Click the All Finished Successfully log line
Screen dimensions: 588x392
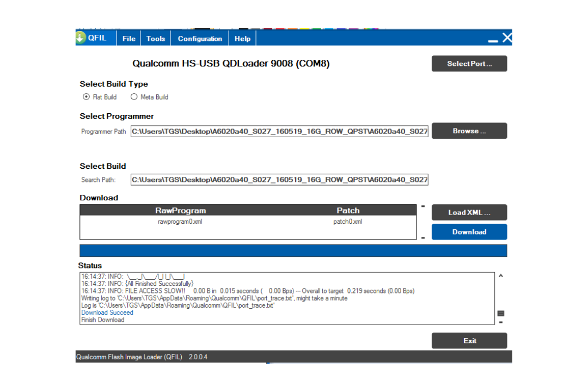click(137, 284)
